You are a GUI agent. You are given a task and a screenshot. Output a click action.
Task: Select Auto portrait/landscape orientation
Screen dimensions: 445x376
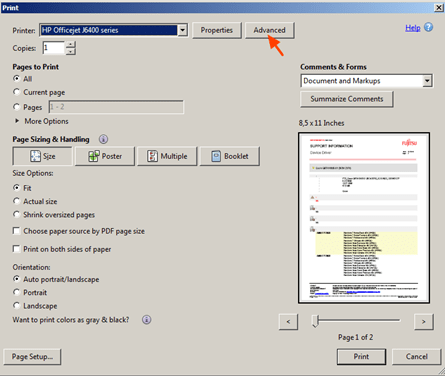[x=16, y=279]
